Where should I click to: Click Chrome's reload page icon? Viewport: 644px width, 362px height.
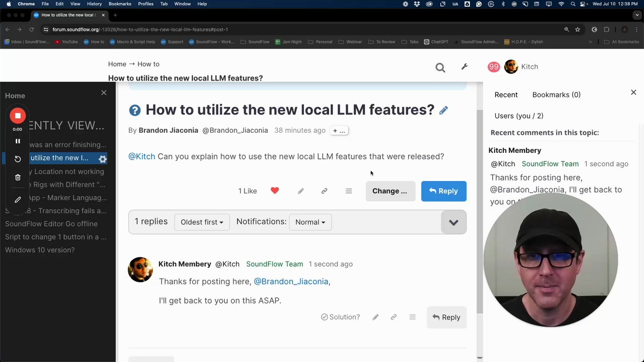[31, 30]
